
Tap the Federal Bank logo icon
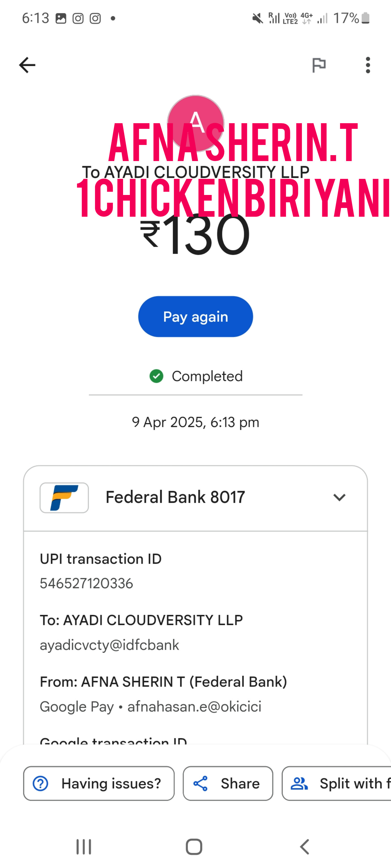click(x=64, y=498)
